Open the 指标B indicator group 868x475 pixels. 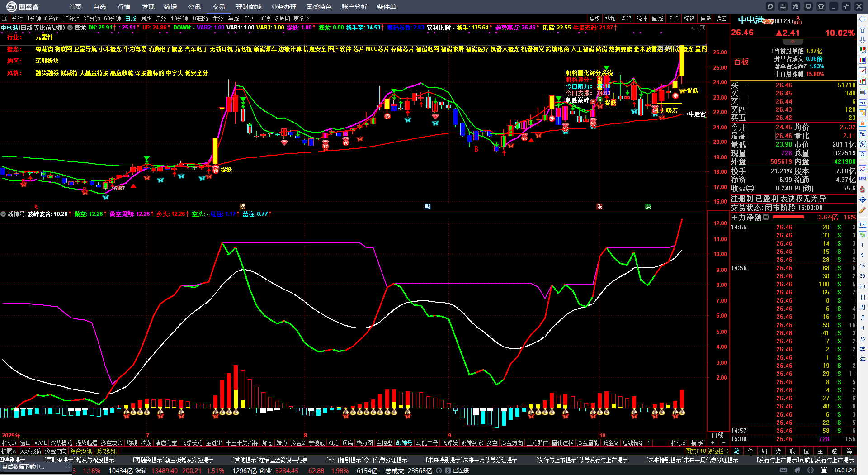[x=678, y=443]
